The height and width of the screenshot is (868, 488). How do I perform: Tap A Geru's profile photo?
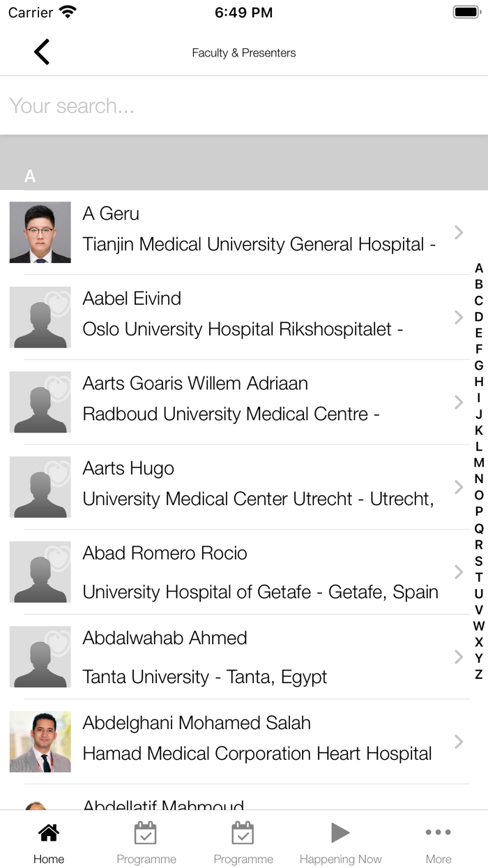[40, 232]
